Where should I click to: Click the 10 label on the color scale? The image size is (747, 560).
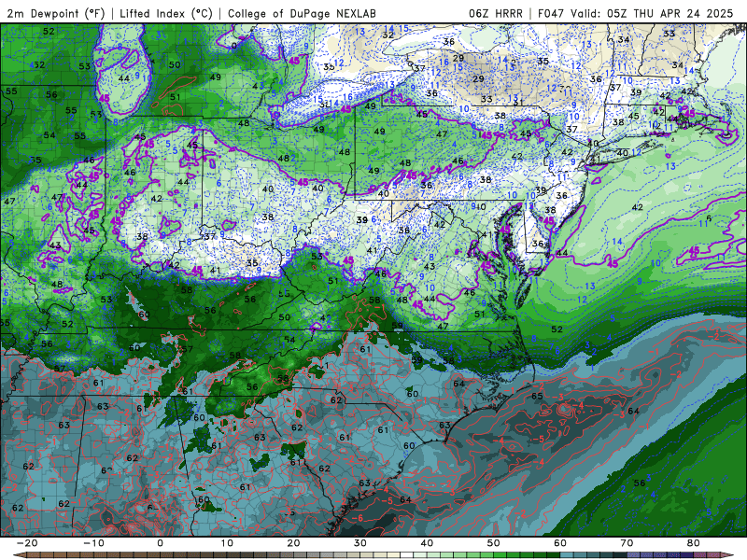coord(227,543)
